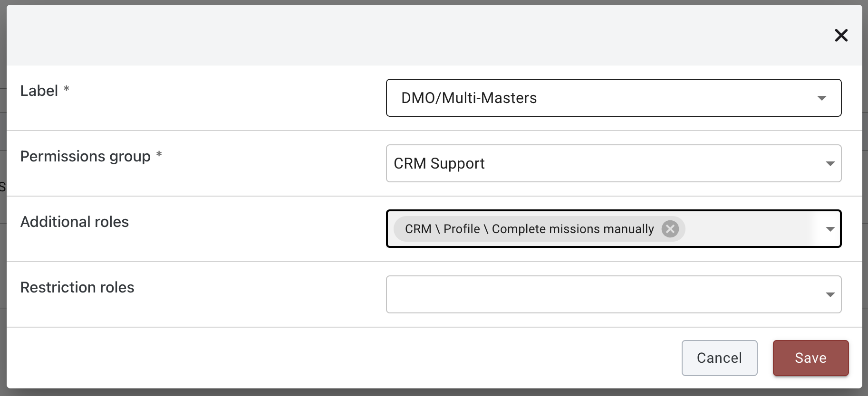
Task: Save the permission settings
Action: (810, 358)
